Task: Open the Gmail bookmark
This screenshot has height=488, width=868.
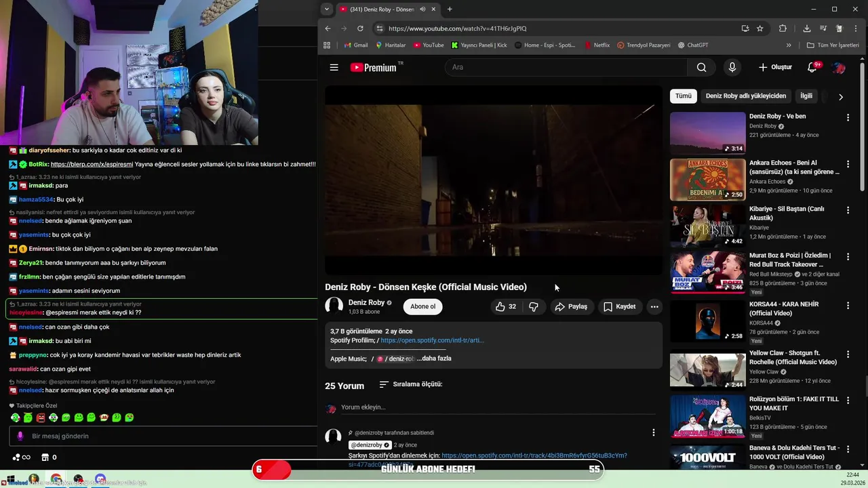Action: coord(355,45)
